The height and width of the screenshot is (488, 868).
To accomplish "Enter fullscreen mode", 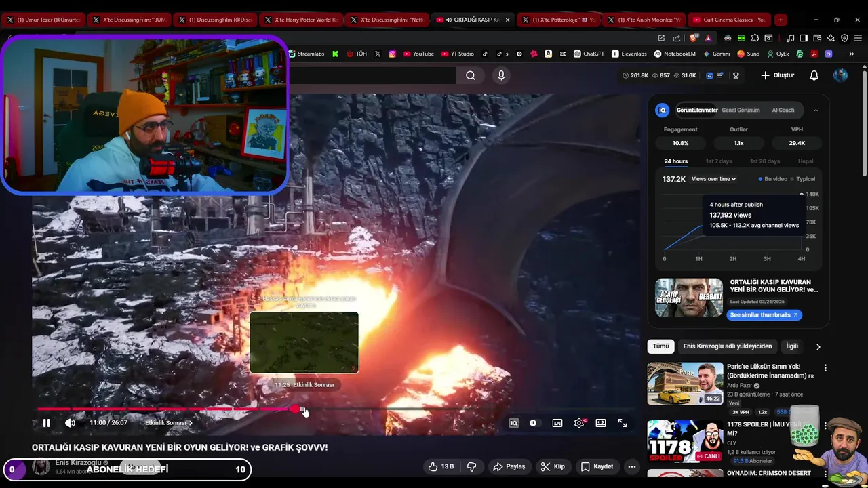I will (x=623, y=423).
